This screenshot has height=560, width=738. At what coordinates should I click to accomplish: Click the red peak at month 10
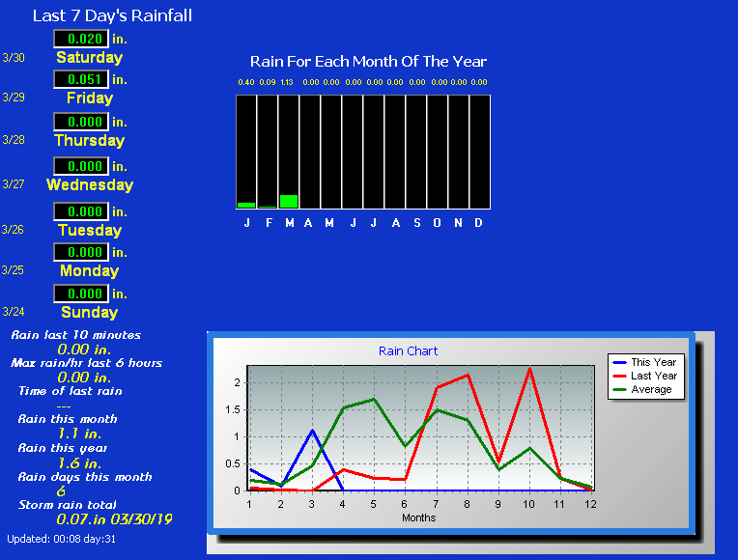530,370
